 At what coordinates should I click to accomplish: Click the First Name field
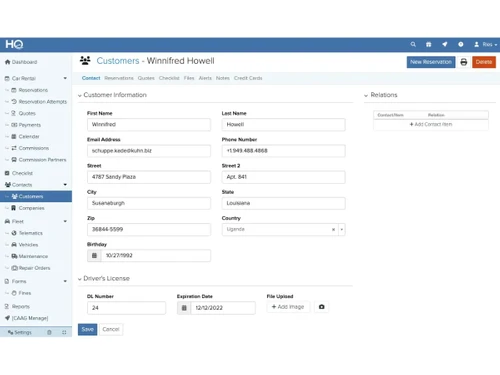pyautogui.click(x=149, y=124)
